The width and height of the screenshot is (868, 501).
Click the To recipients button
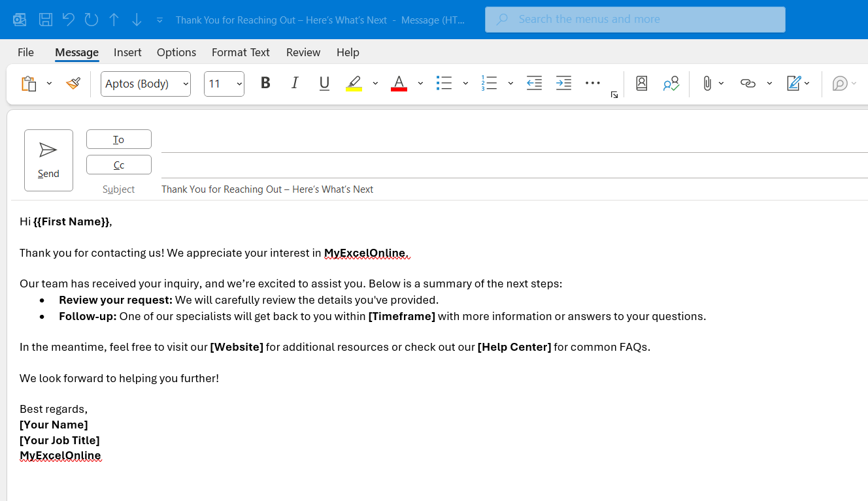tap(119, 139)
